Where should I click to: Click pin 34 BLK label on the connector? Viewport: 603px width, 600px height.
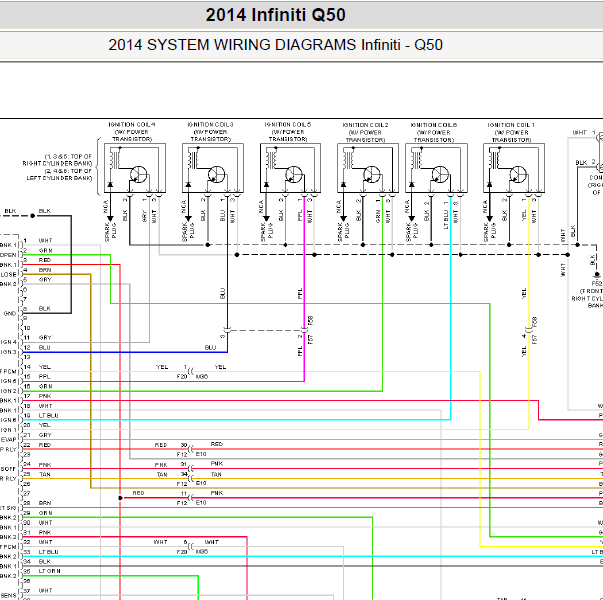coord(45,562)
